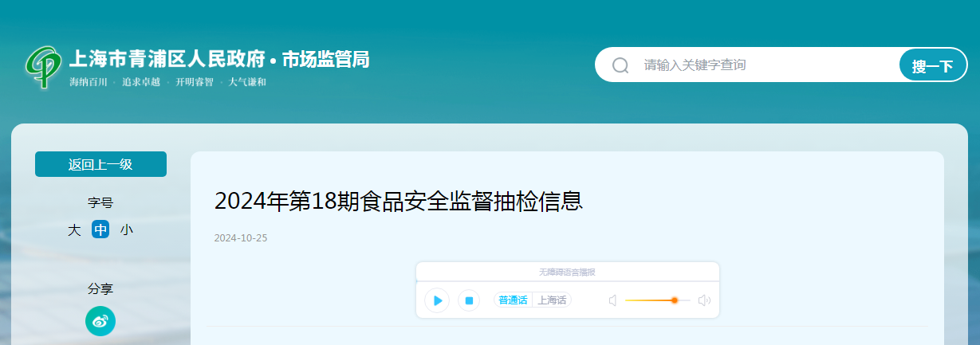
Task: Go back using 返回上一级 button
Action: (x=100, y=164)
